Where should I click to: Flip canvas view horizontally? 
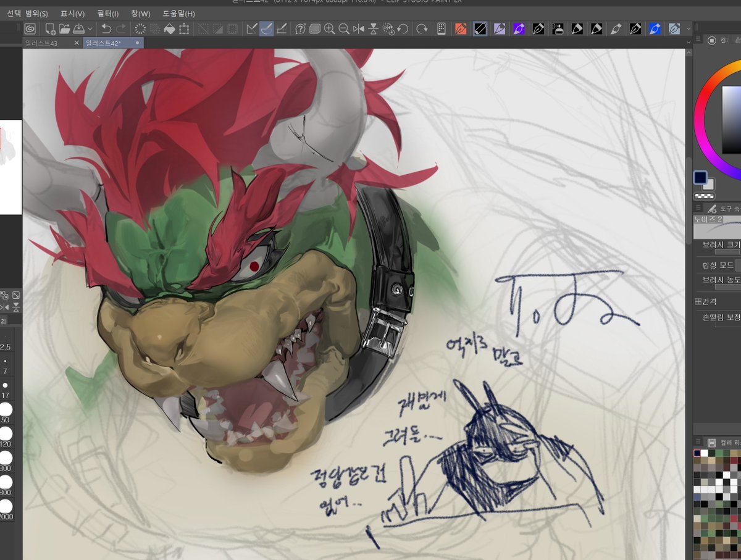[x=358, y=28]
